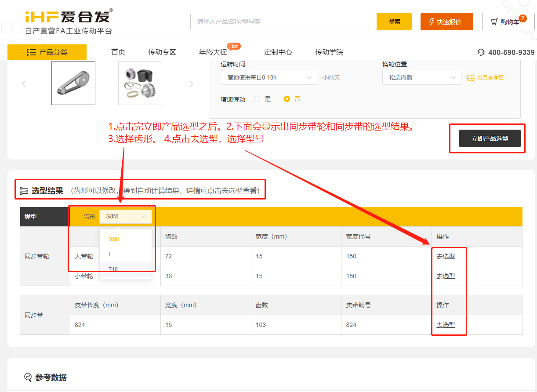Open the 惰轮位置 dropdown
Viewport: 537px width, 392px height.
click(x=421, y=78)
